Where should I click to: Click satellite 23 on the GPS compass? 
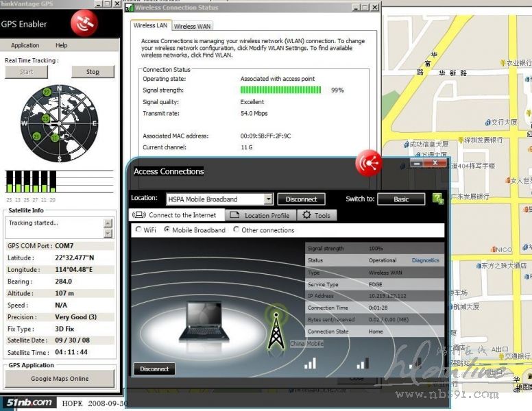pos(36,136)
